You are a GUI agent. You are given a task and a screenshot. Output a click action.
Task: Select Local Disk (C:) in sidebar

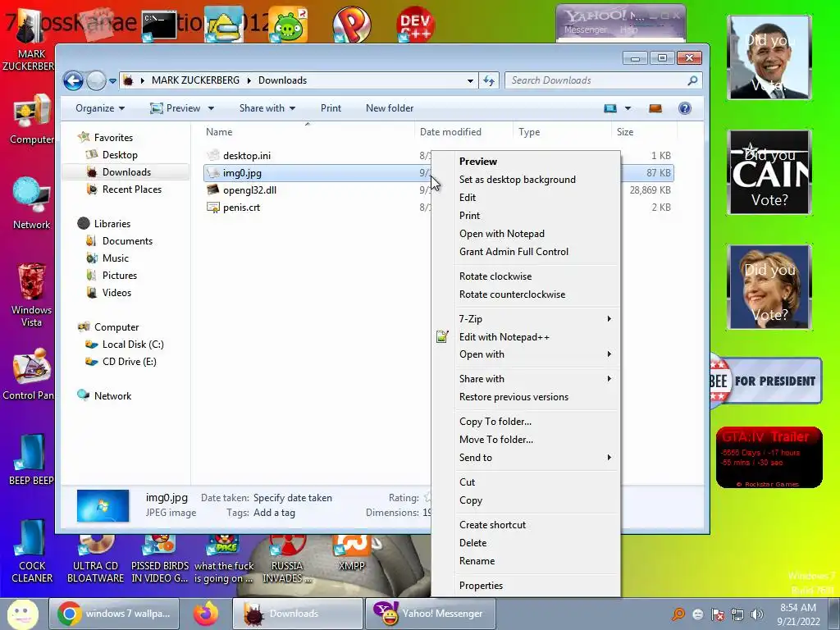pyautogui.click(x=133, y=345)
